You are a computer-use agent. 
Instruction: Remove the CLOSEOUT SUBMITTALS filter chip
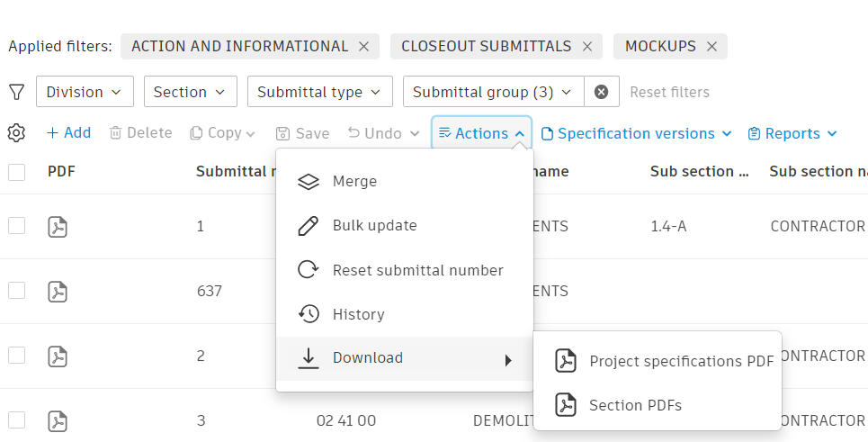click(x=587, y=47)
